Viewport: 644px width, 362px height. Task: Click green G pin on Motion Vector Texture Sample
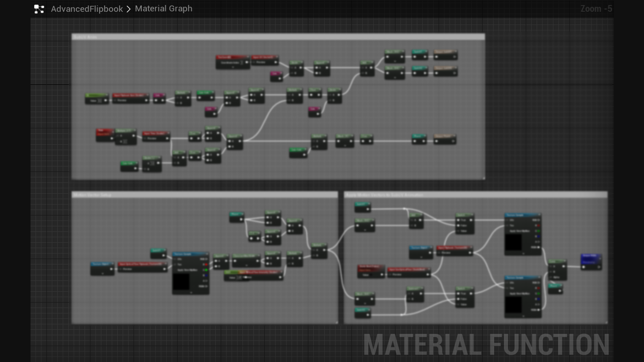[x=206, y=270]
